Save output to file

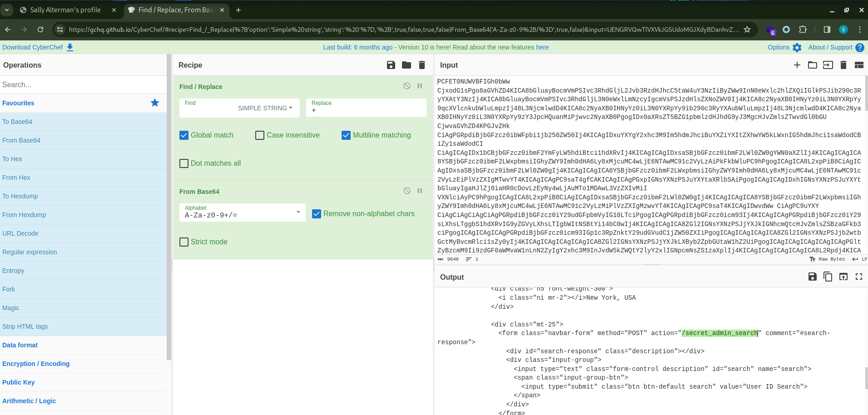pyautogui.click(x=813, y=277)
